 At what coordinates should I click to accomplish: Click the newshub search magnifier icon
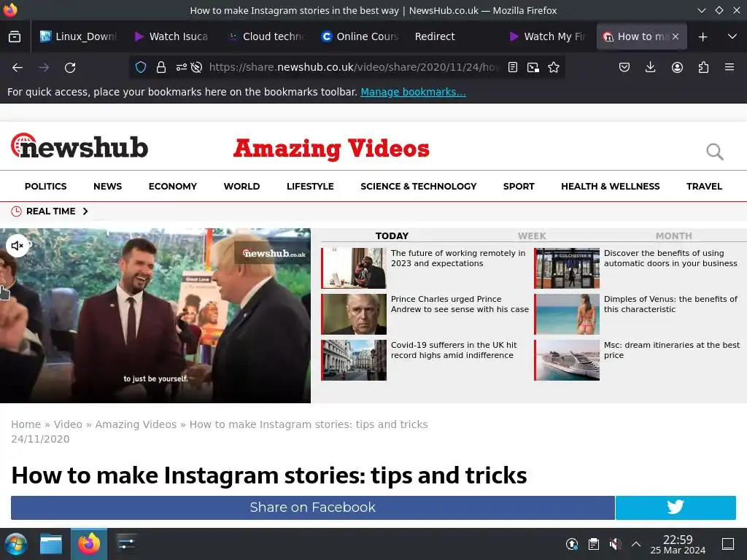point(715,152)
